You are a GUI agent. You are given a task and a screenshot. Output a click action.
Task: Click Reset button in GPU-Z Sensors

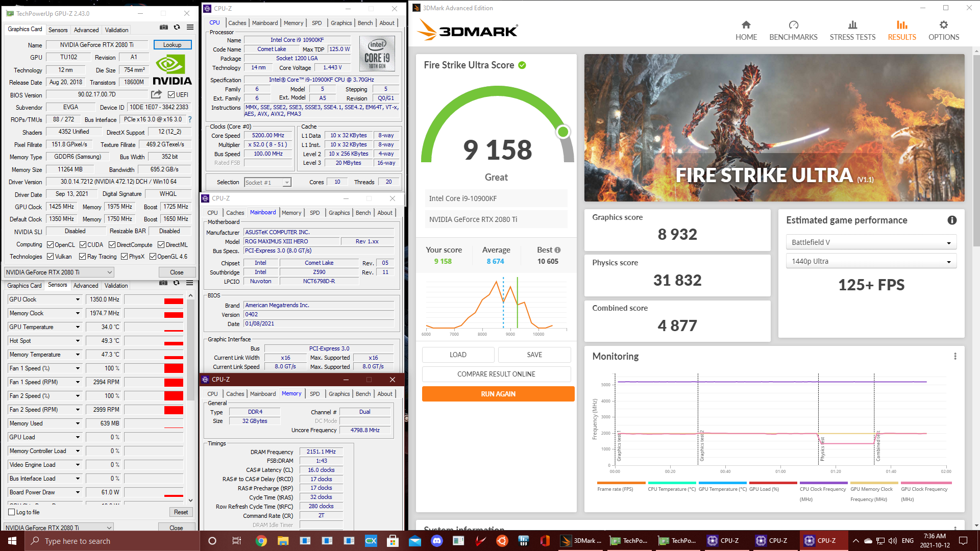(x=181, y=512)
